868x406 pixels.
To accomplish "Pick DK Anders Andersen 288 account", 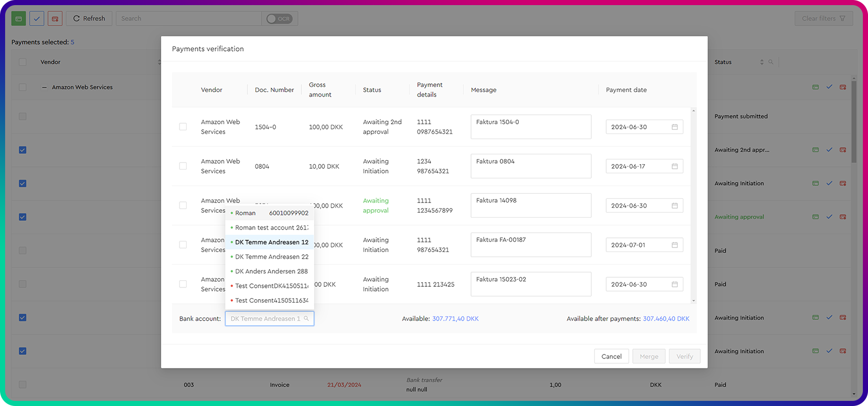I will click(270, 272).
